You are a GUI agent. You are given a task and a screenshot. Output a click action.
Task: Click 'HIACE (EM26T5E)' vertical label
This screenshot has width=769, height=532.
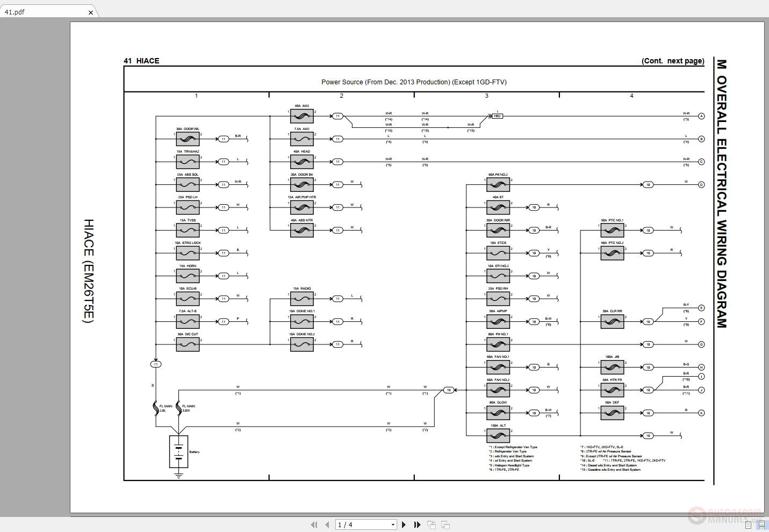(x=89, y=271)
